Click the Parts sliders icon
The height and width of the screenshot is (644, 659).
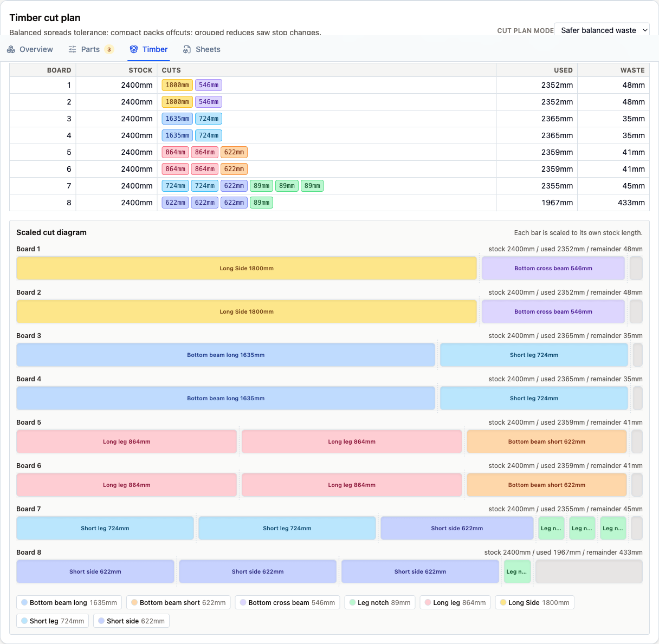click(x=73, y=49)
